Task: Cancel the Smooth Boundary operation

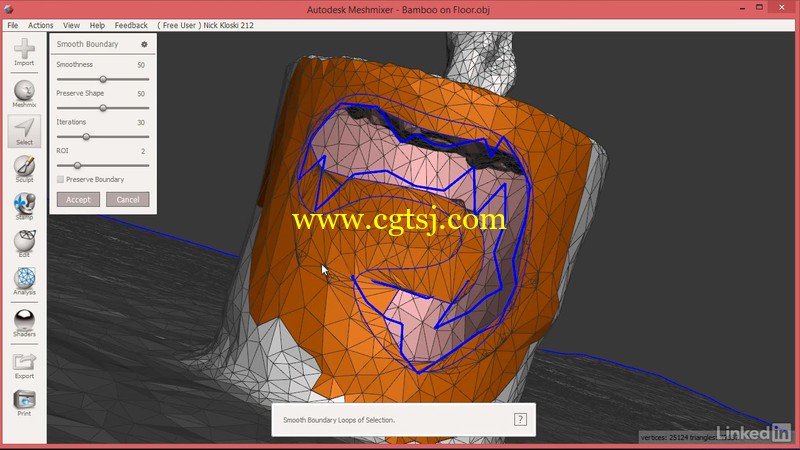Action: (x=128, y=199)
